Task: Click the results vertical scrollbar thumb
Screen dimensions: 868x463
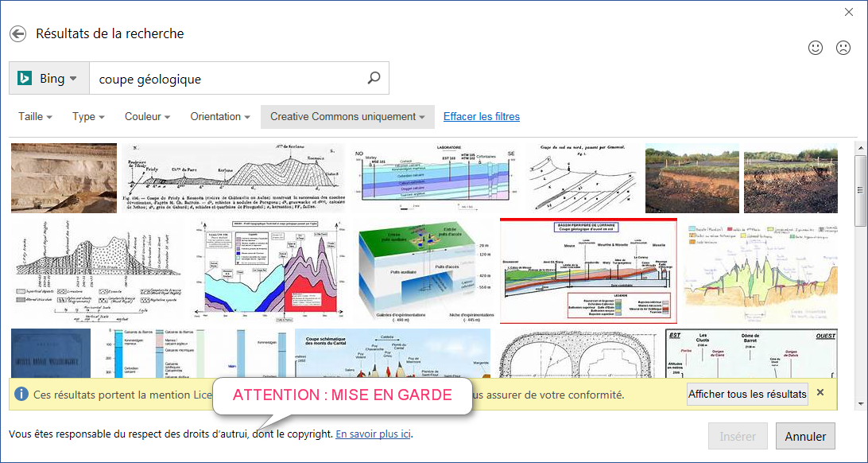Action: [x=859, y=191]
